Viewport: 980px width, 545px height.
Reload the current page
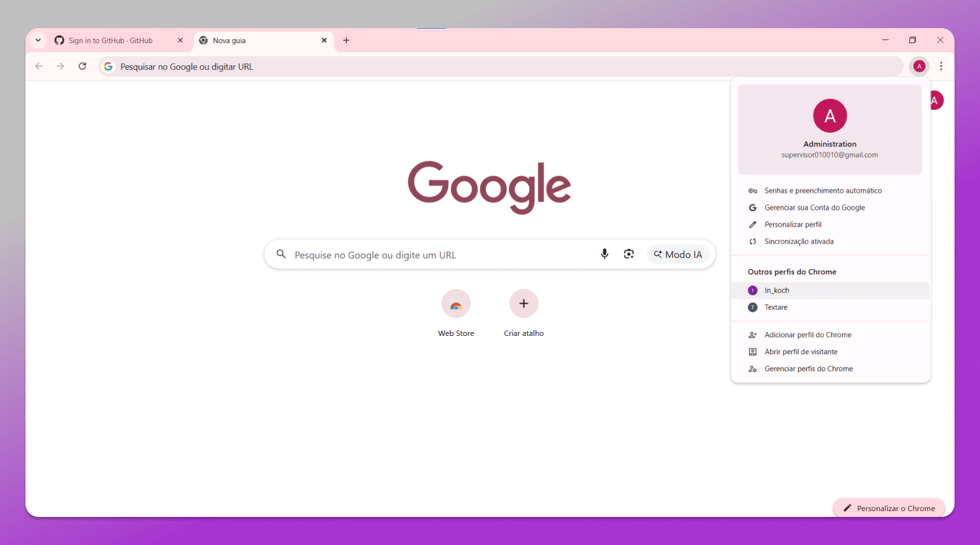[82, 66]
